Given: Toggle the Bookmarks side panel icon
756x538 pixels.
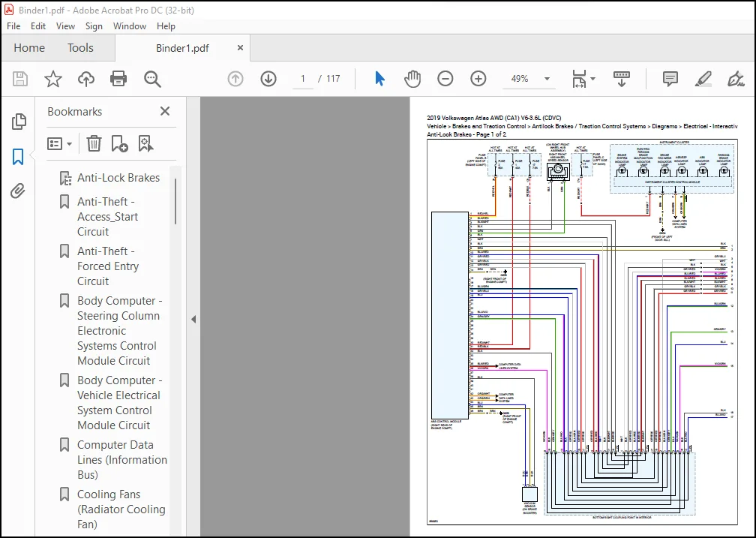Looking at the screenshot, I should tap(18, 156).
